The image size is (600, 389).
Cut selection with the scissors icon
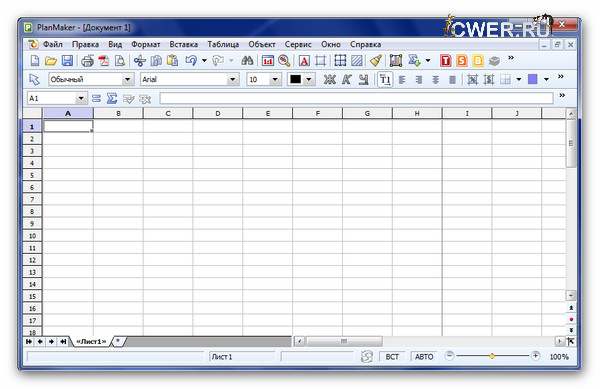(140, 60)
